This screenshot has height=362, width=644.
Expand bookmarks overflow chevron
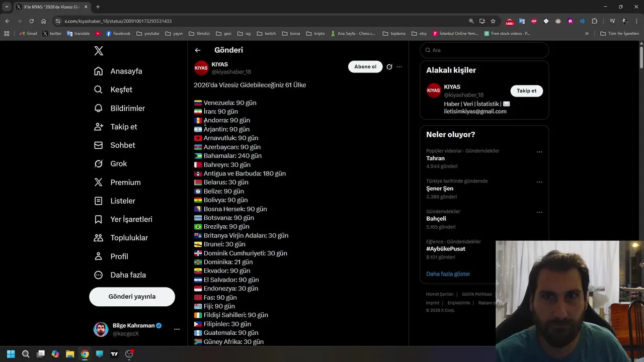click(x=587, y=34)
